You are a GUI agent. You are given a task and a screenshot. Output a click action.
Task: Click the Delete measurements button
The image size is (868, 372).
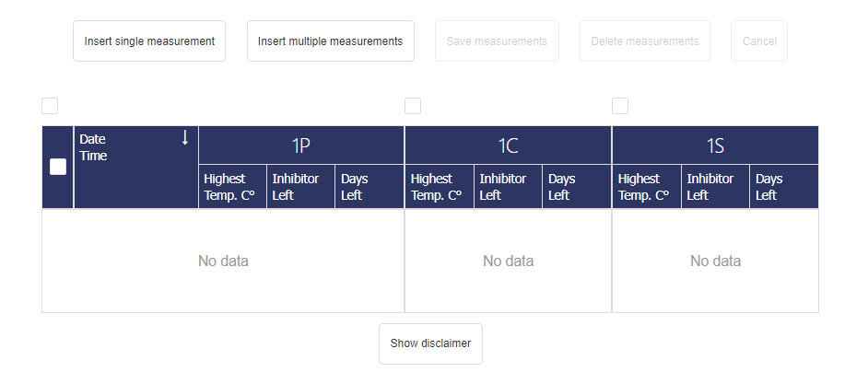pos(645,41)
